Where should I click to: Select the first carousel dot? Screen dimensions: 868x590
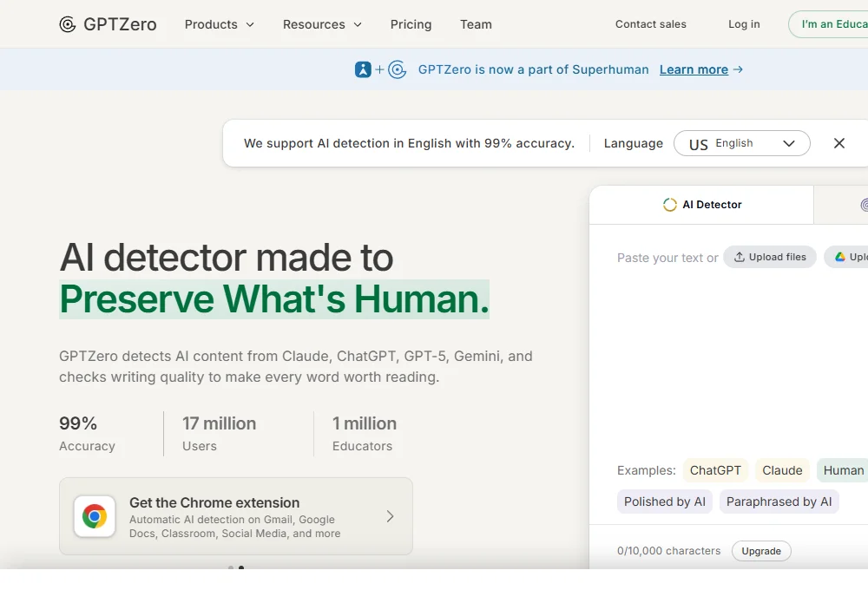pos(231,567)
